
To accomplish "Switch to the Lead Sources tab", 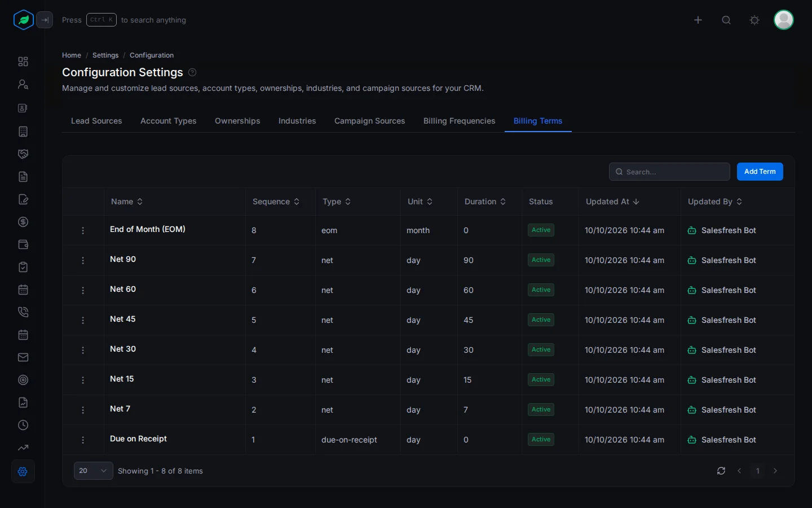I will 96,121.
